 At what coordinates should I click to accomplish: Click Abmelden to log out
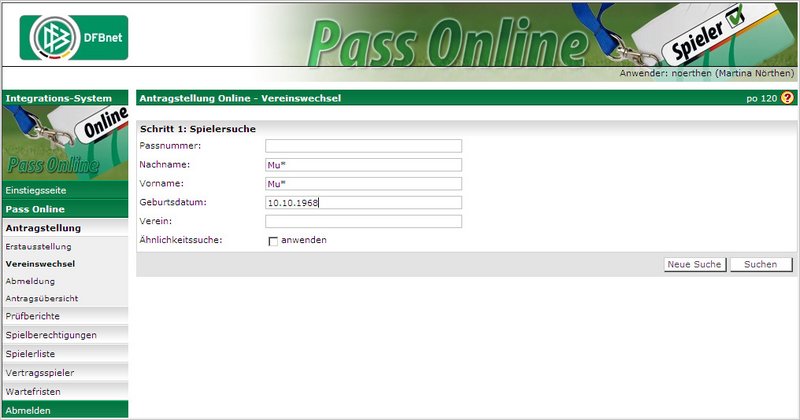click(28, 410)
